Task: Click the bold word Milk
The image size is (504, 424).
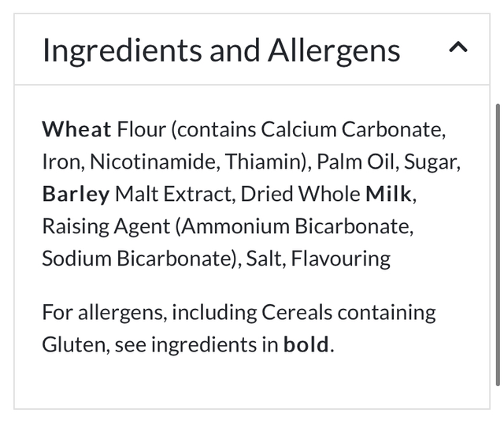Action: [x=388, y=194]
